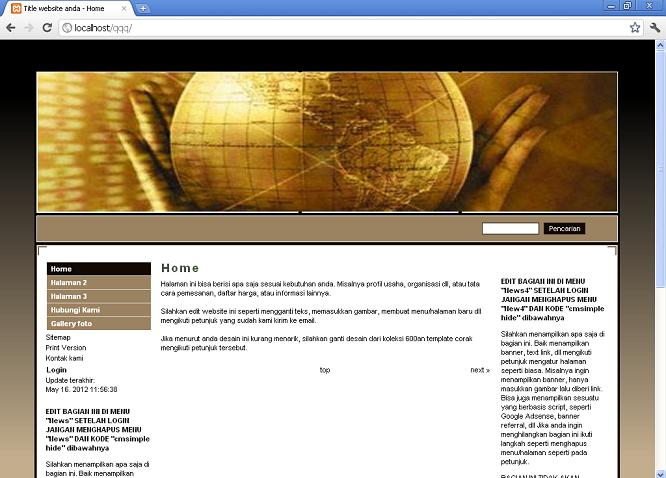Open the Home menu item
Image resolution: width=666 pixels, height=478 pixels.
[x=99, y=269]
